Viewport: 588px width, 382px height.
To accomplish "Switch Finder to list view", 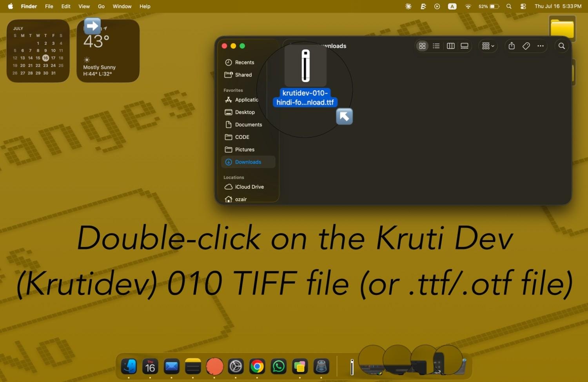I will point(436,46).
